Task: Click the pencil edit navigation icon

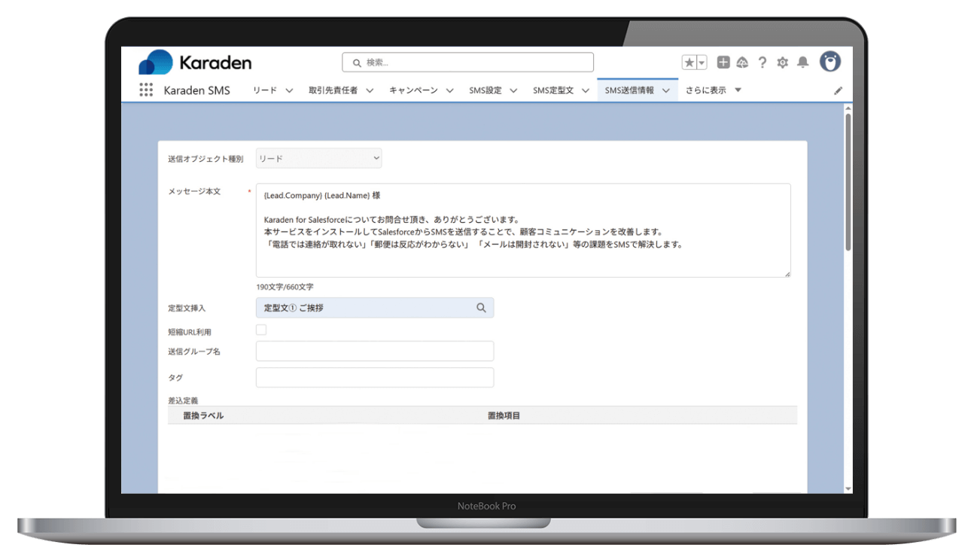Action: [x=838, y=90]
